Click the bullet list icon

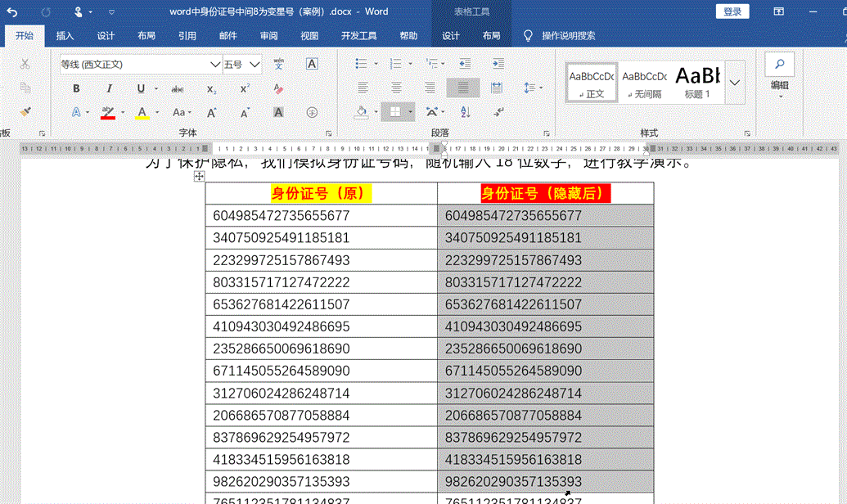click(363, 64)
